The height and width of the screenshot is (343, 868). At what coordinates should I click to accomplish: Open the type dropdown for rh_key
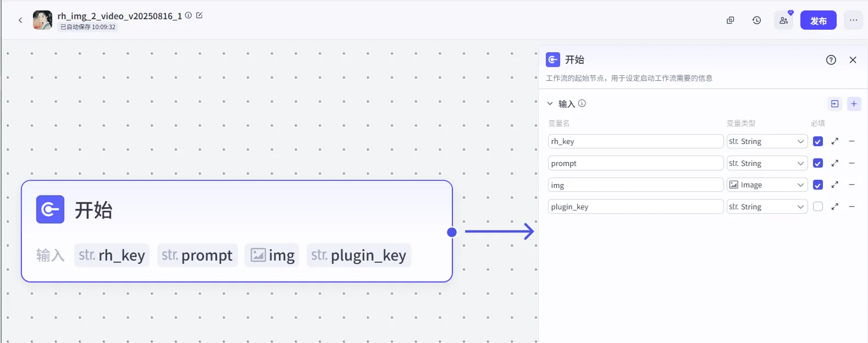tap(767, 141)
